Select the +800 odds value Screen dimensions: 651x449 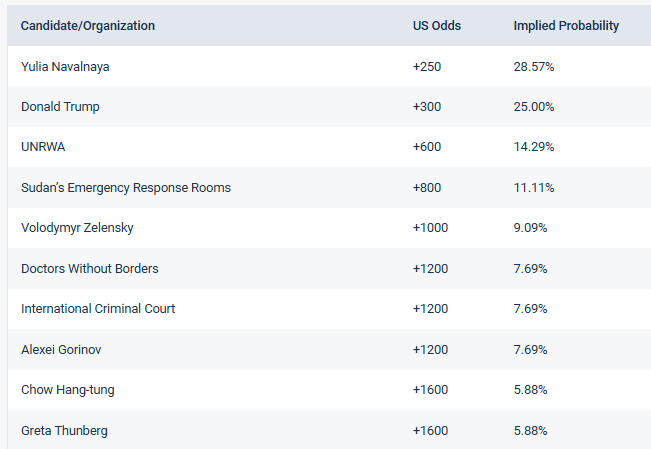pos(427,187)
